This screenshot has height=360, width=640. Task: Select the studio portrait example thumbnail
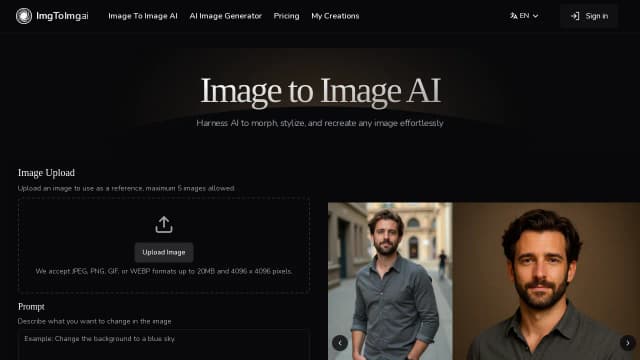[546, 281]
